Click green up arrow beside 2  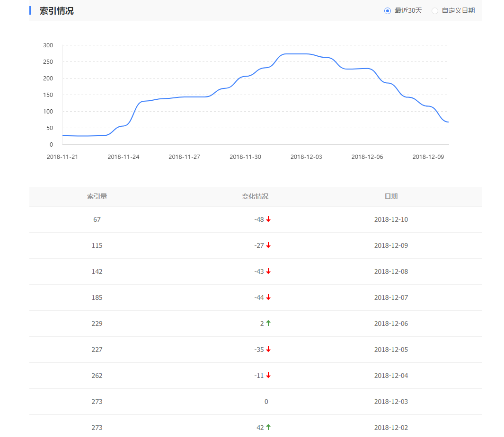(x=268, y=323)
